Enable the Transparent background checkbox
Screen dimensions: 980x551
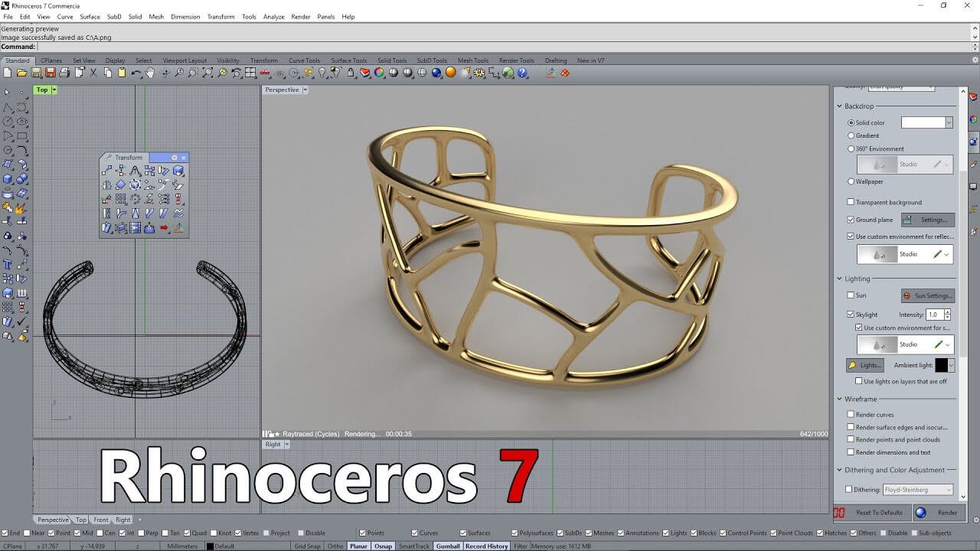coord(851,202)
